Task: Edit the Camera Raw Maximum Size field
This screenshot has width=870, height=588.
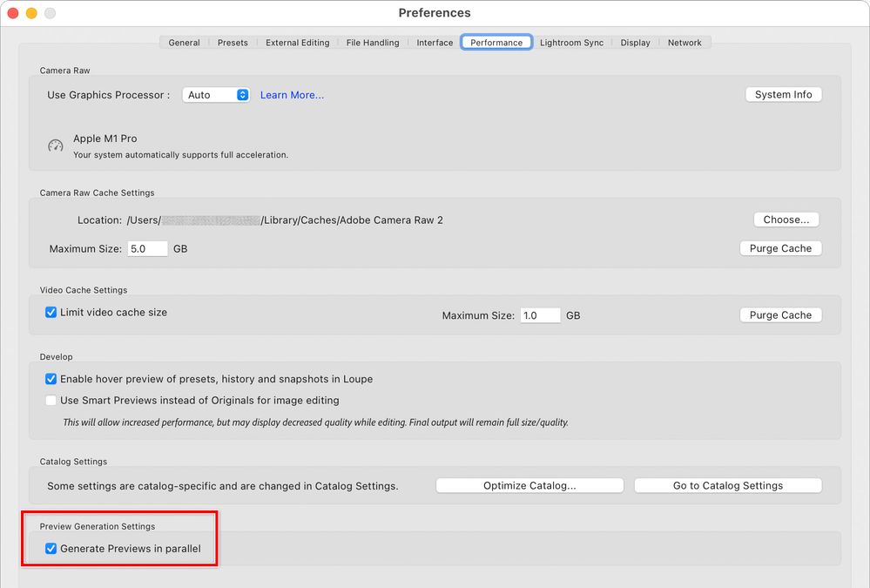Action: pos(147,248)
